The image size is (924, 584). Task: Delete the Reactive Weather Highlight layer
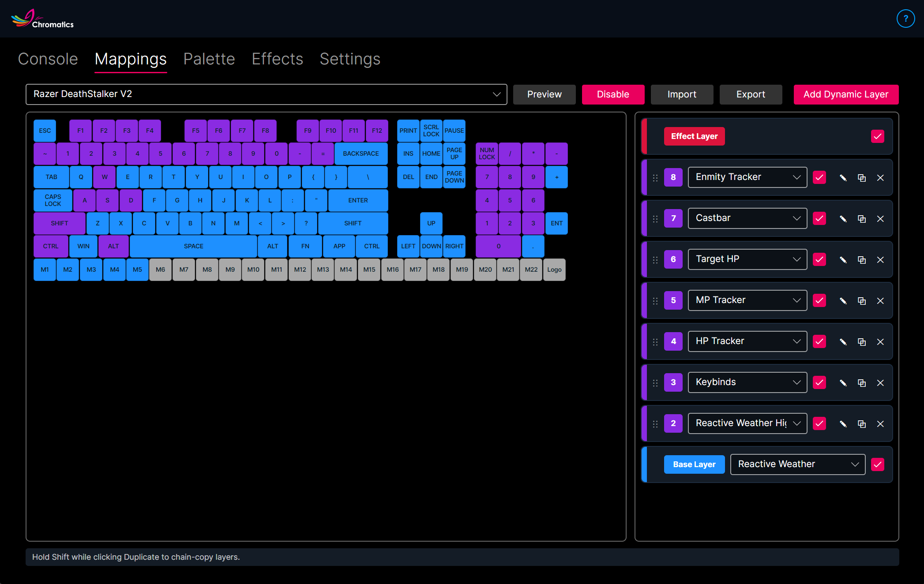[x=880, y=424]
